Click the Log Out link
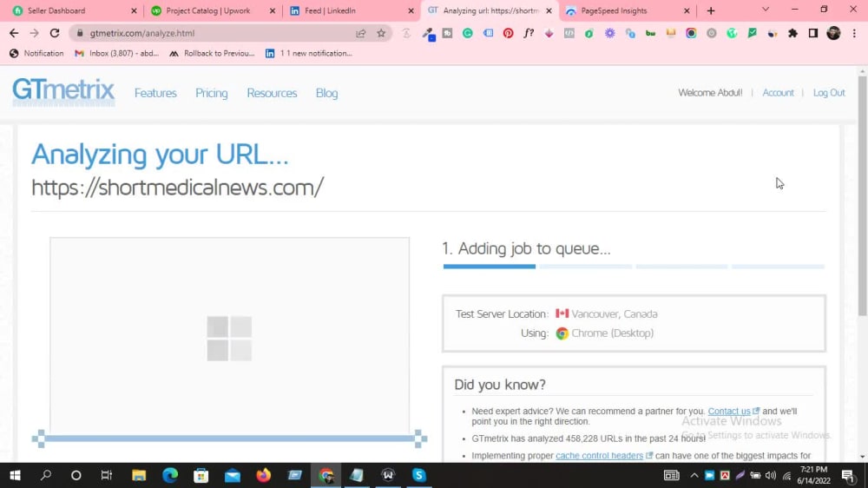 pyautogui.click(x=829, y=93)
